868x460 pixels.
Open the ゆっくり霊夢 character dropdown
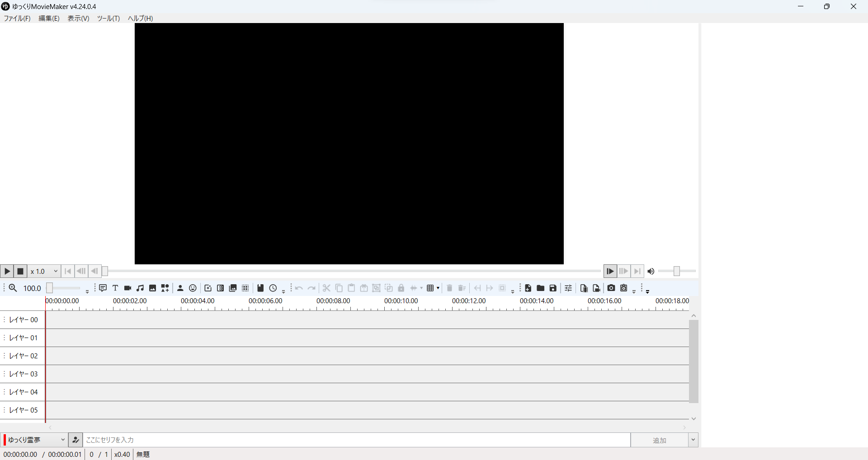click(x=36, y=440)
